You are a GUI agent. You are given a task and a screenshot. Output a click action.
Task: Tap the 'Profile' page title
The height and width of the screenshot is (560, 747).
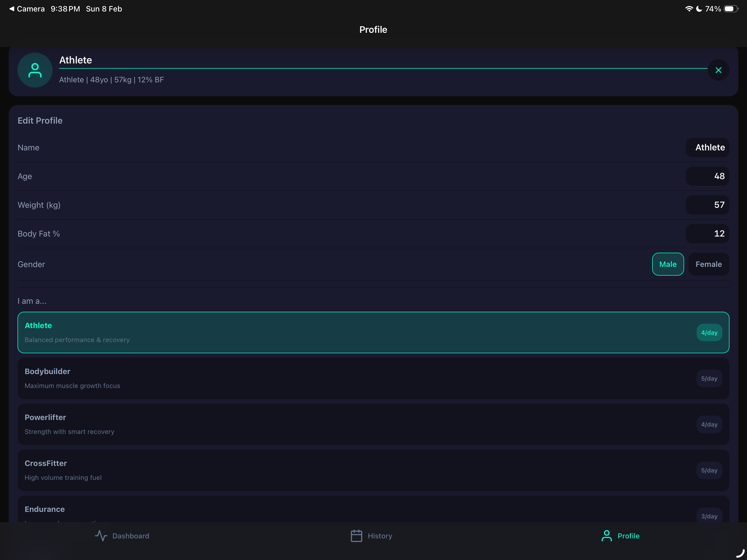tap(373, 30)
